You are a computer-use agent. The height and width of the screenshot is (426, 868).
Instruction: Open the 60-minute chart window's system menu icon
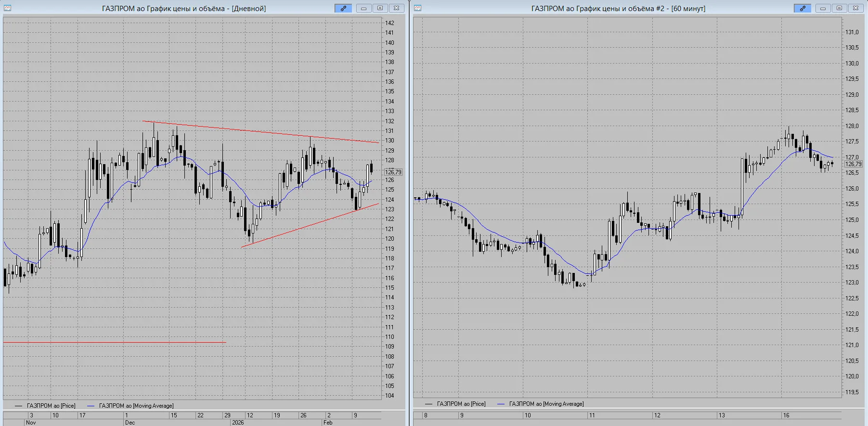click(x=417, y=8)
